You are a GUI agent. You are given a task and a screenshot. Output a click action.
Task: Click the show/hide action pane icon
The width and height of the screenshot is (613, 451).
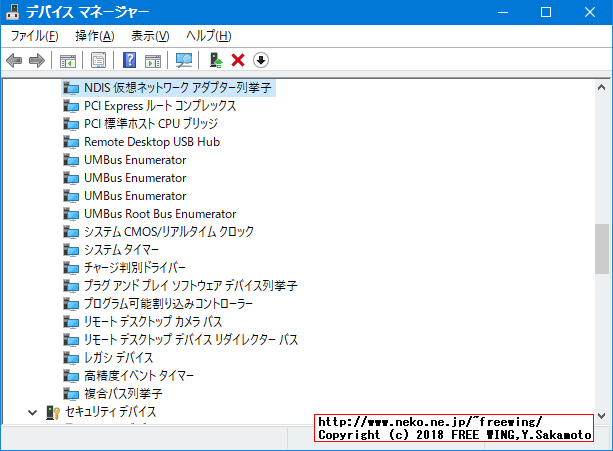[152, 61]
